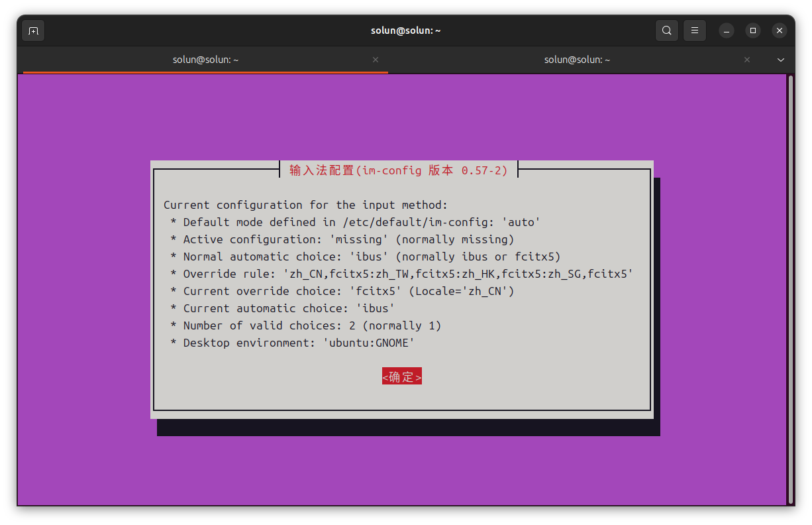Click the 'Current override choice: fcitx5' line
This screenshot has width=812, height=525.
point(342,291)
